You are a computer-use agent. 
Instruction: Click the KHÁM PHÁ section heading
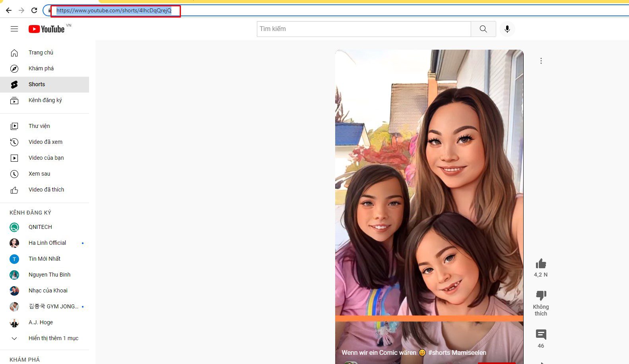25,360
